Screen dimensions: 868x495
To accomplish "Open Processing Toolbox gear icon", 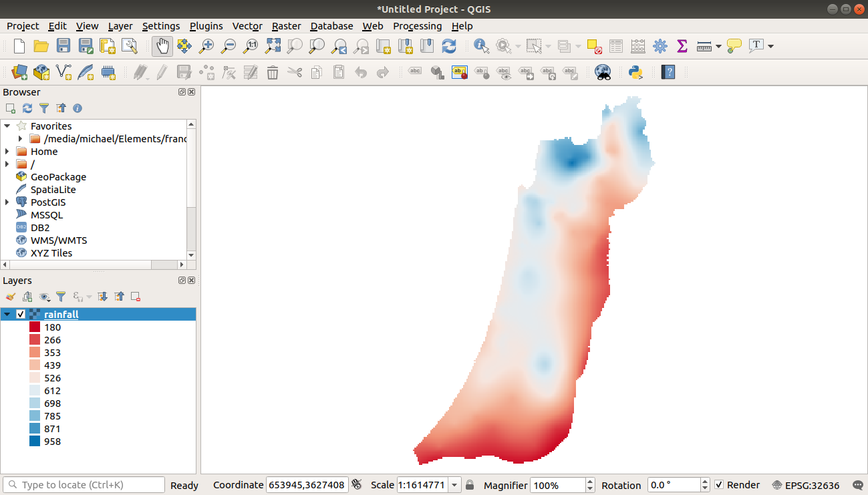I will [x=660, y=46].
